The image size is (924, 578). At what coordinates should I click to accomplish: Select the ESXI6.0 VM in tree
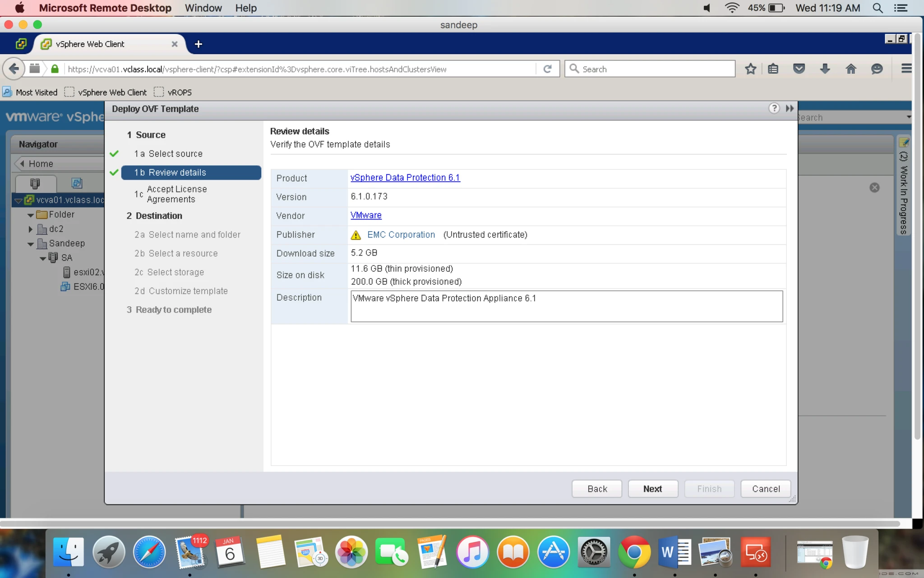pos(83,287)
